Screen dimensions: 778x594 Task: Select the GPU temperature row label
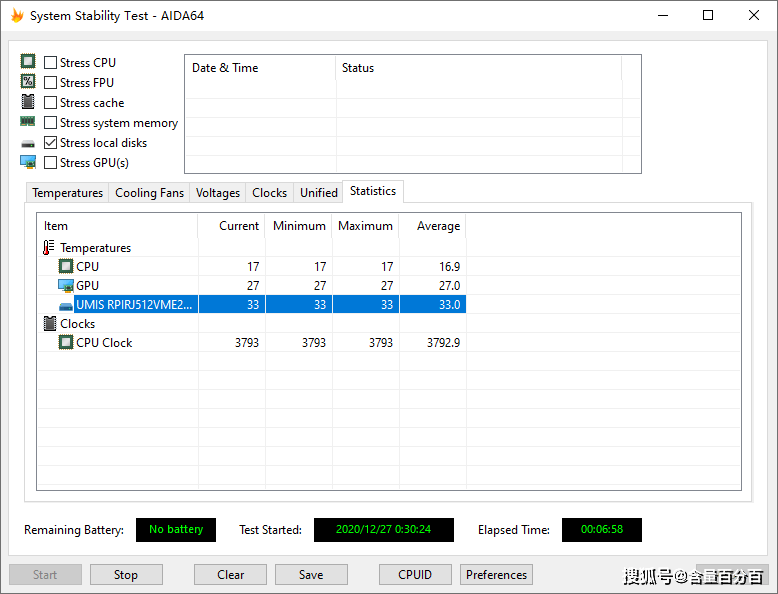87,286
